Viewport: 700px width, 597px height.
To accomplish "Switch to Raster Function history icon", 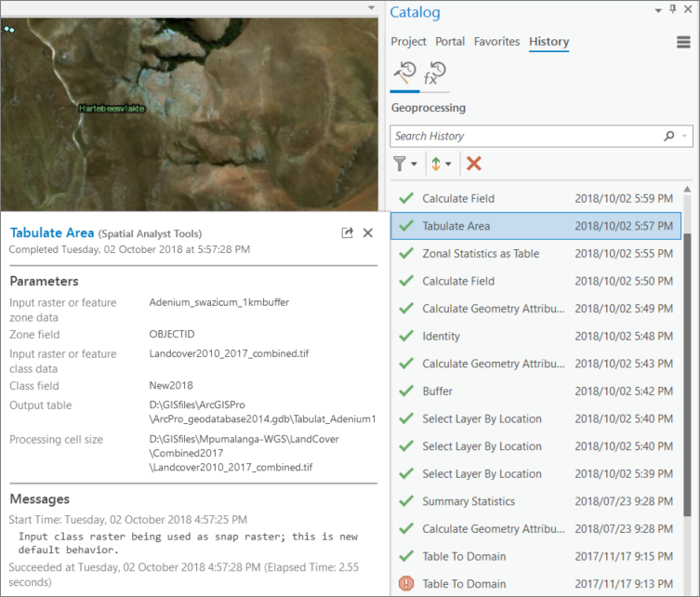I will (435, 73).
